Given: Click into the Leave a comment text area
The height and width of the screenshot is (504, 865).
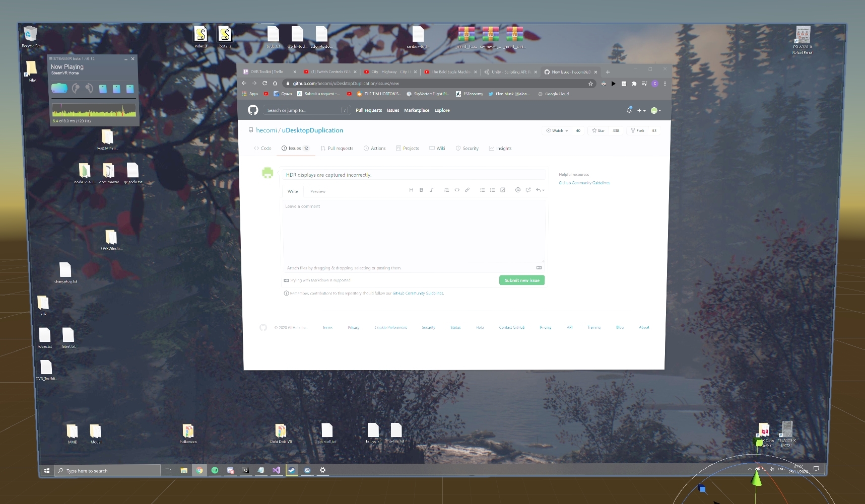Looking at the screenshot, I should pos(413,232).
